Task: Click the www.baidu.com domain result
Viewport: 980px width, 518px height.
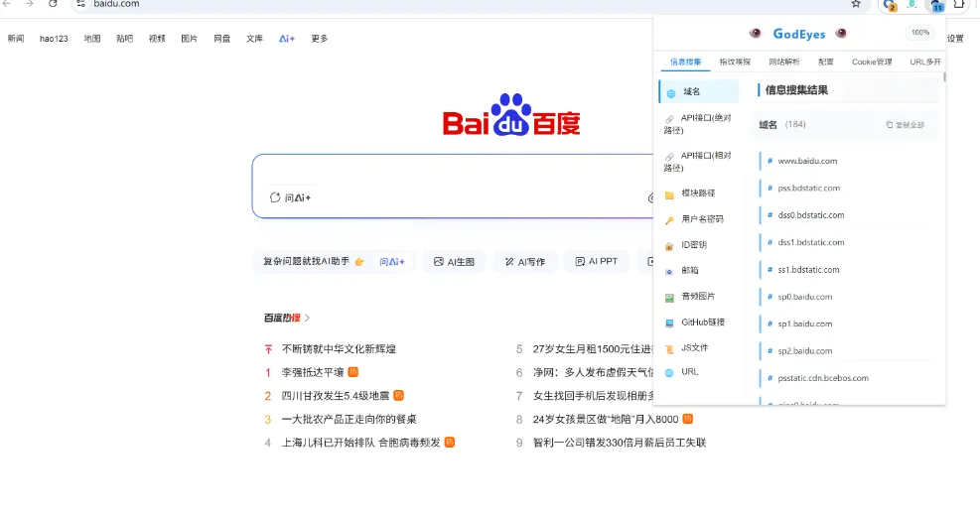Action: [807, 161]
